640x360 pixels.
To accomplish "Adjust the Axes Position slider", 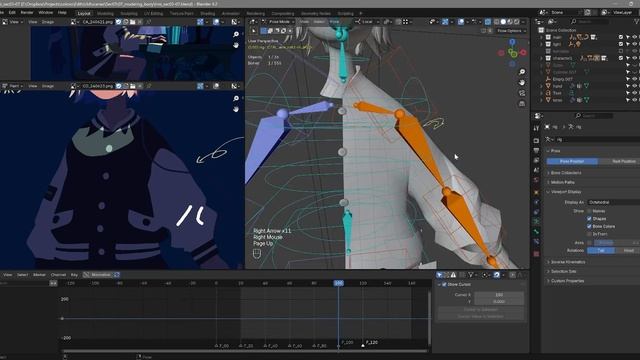I will click(616, 242).
